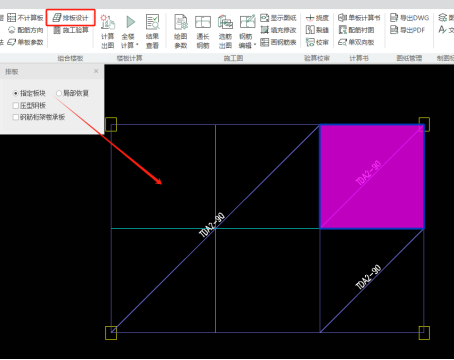Click the 配筋方向 reinforcement direction tool
This screenshot has width=454, height=360.
point(26,30)
